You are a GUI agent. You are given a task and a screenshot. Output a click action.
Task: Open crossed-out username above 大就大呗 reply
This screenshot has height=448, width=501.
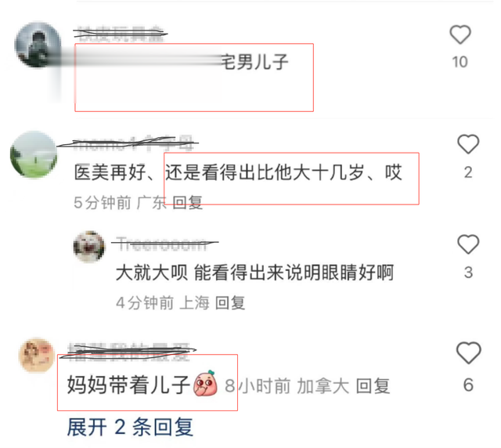tap(162, 244)
